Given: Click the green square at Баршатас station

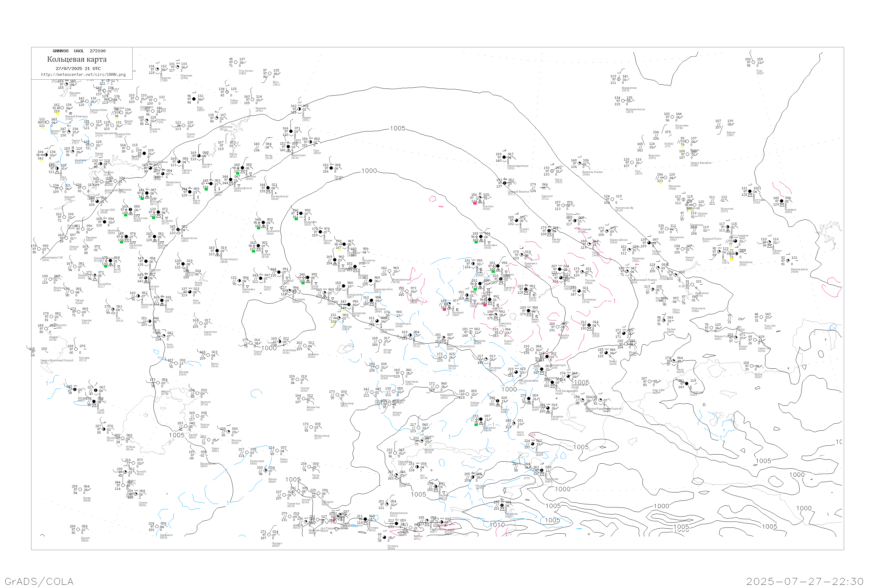Looking at the screenshot, I should [476, 425].
